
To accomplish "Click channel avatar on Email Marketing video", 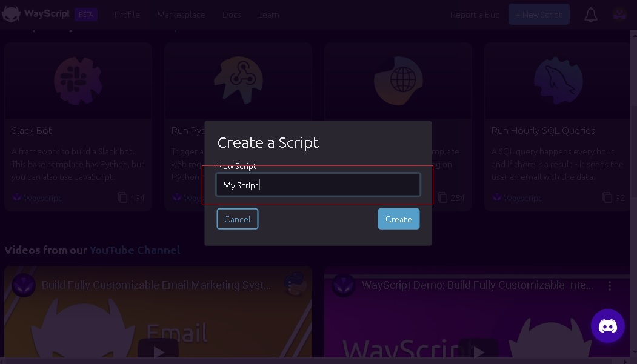I will point(24,285).
